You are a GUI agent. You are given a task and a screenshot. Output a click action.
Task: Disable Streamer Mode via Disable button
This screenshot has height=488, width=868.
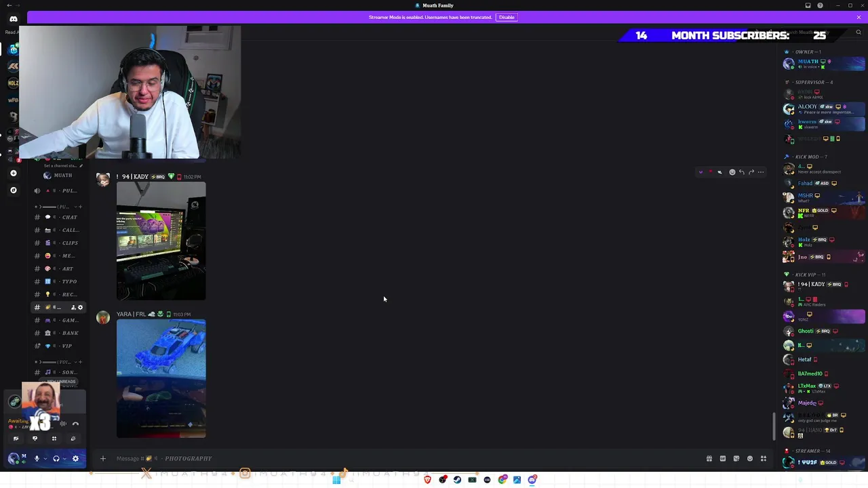(x=507, y=17)
